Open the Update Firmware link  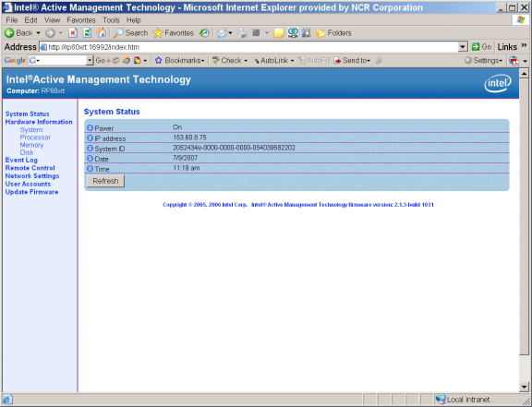click(31, 192)
